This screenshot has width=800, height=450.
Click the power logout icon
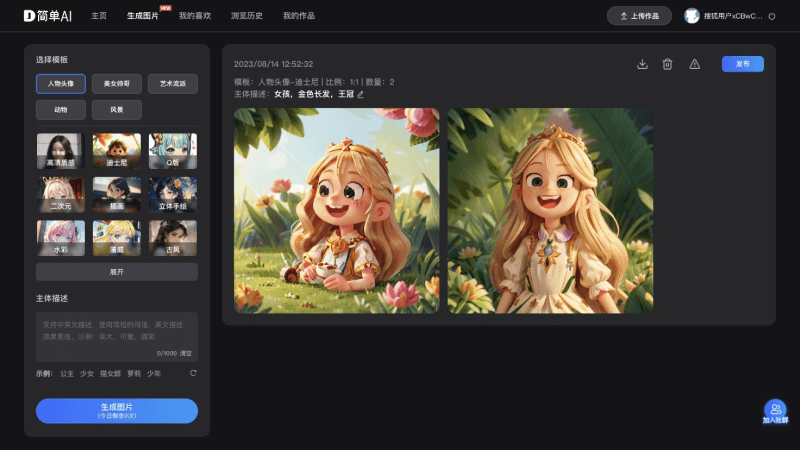click(772, 17)
